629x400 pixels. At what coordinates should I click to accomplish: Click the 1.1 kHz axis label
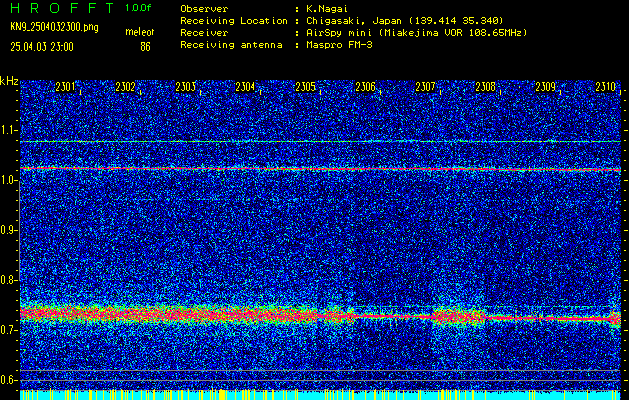tap(8, 130)
